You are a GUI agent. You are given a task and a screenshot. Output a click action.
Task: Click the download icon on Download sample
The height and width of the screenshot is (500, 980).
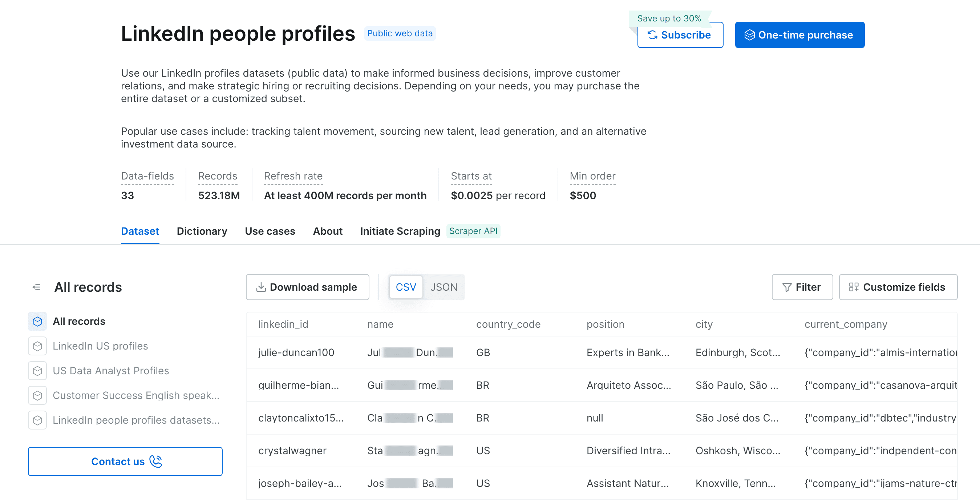[261, 287]
